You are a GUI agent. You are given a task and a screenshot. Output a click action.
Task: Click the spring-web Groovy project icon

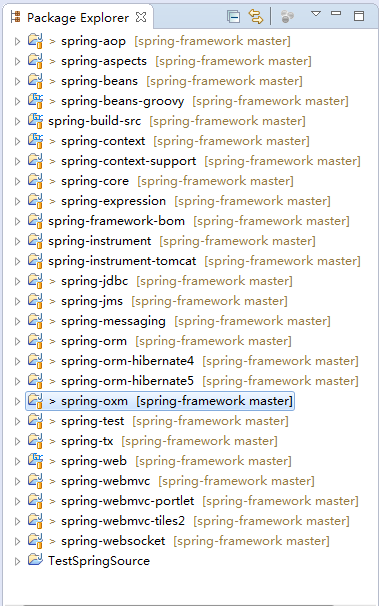point(35,461)
